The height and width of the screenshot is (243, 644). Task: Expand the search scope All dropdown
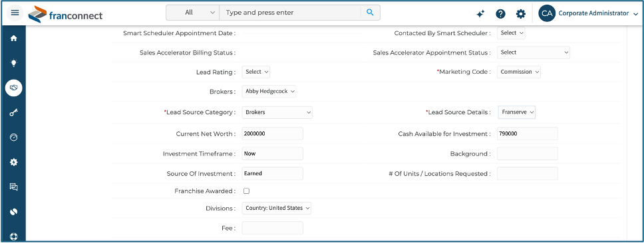coord(193,13)
